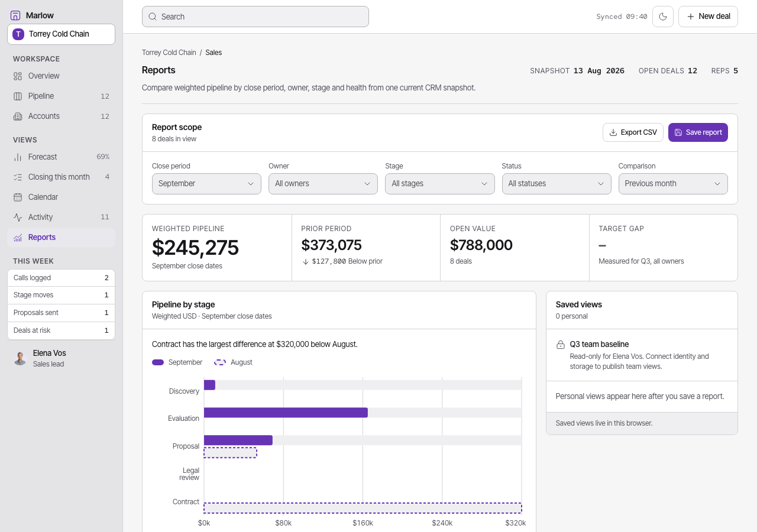Screen dimensions: 757x532
Task: Click the Stage moves row
Action: click(x=61, y=295)
